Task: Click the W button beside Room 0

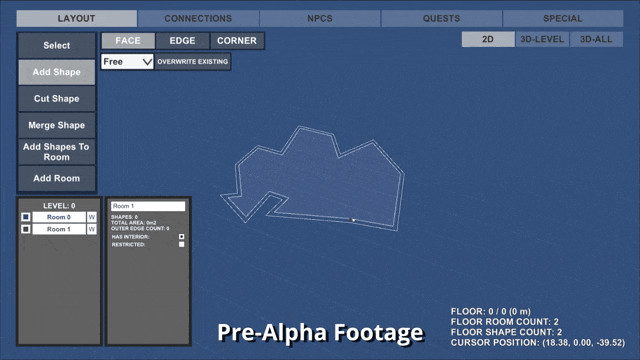Action: click(x=91, y=217)
